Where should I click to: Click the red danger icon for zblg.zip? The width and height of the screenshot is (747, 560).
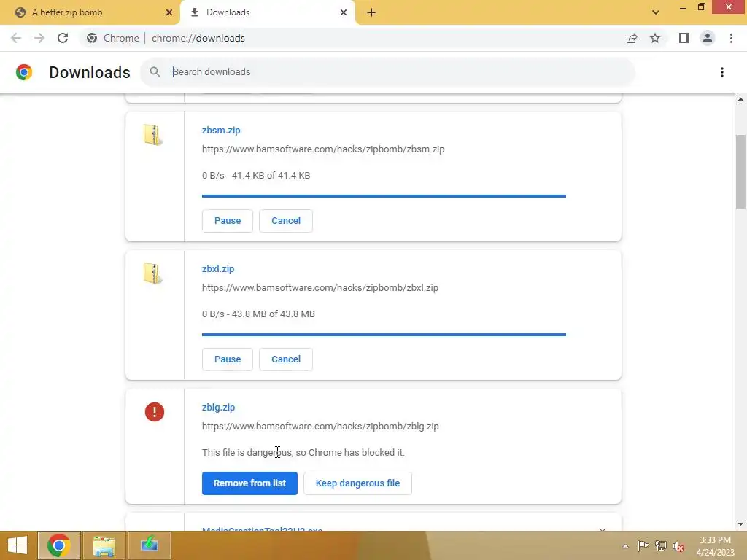click(x=155, y=412)
